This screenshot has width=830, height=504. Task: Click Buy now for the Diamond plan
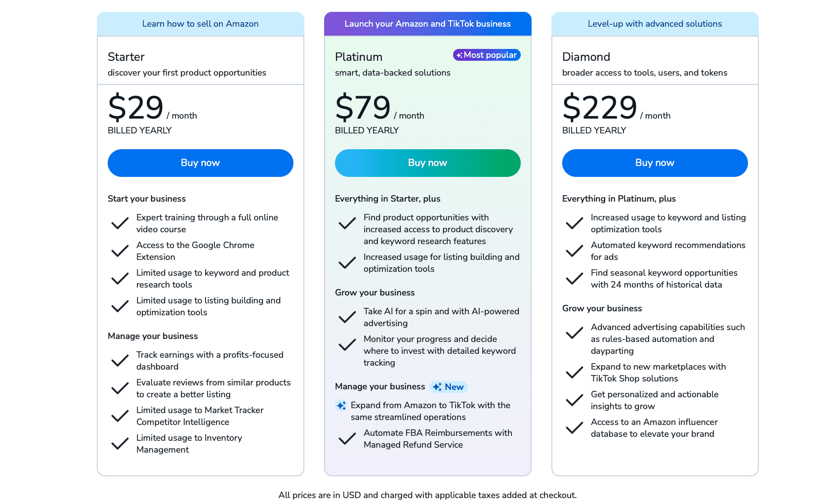tap(655, 163)
